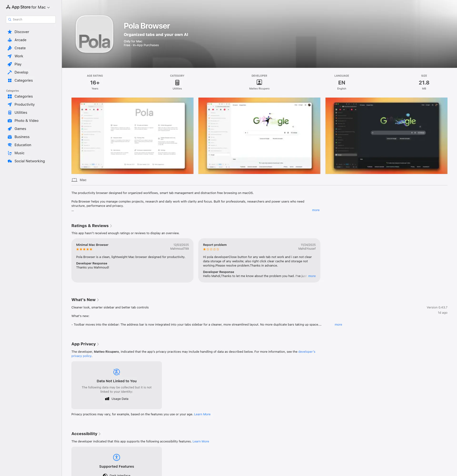
Task: Click the "Matteo Ricupero" developer name below the Developer heading
Action: [259, 89]
